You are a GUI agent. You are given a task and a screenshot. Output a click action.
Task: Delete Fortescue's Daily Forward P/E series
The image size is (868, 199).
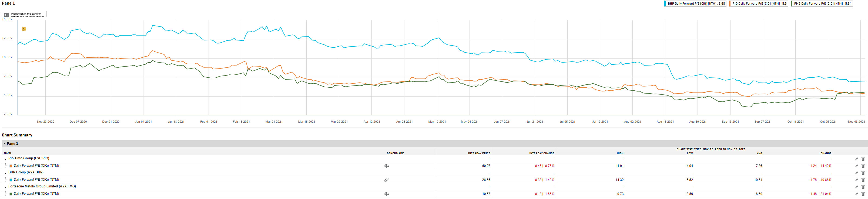[863, 194]
